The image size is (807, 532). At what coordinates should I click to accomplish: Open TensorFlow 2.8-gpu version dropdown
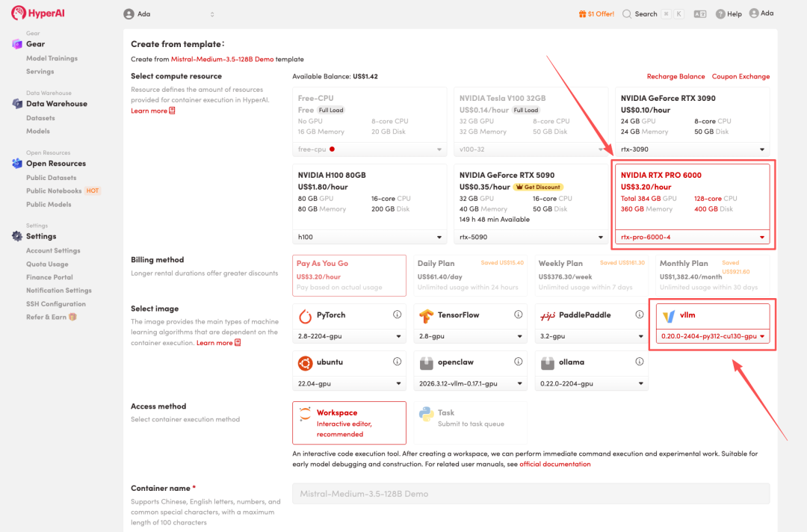pos(471,336)
